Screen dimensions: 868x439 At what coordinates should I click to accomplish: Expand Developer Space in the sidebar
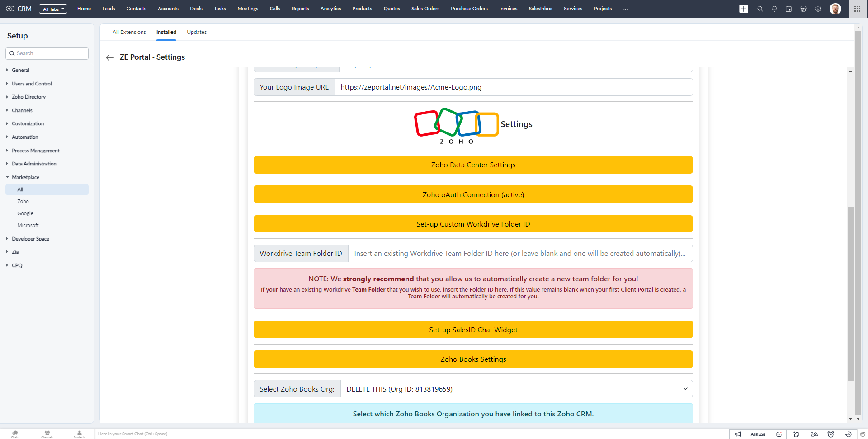tap(30, 239)
